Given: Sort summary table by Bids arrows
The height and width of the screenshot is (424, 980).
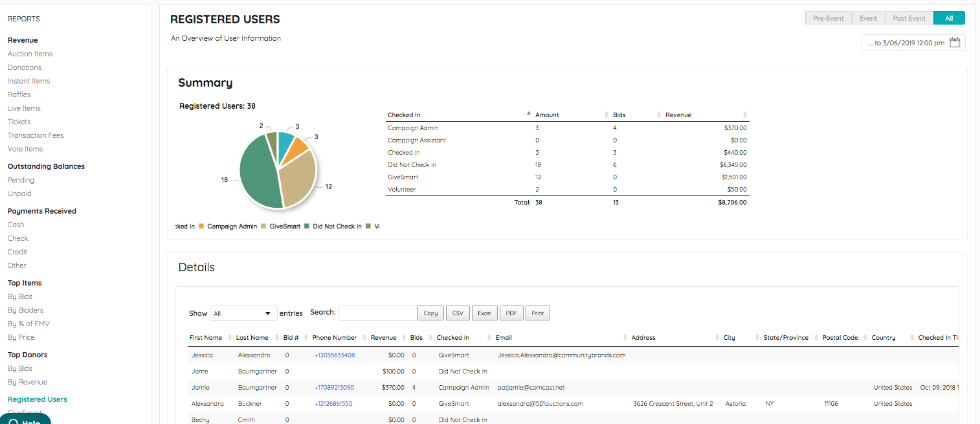Looking at the screenshot, I should pos(660,115).
